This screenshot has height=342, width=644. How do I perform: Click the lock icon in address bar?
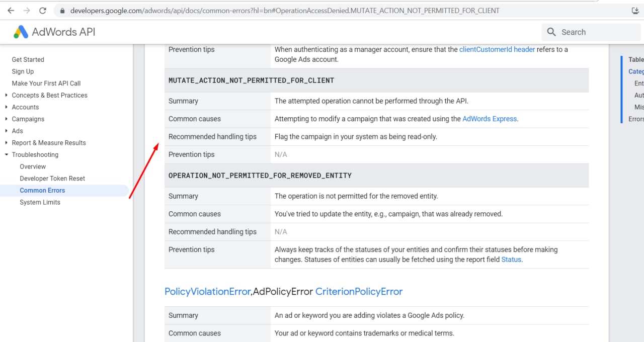62,11
